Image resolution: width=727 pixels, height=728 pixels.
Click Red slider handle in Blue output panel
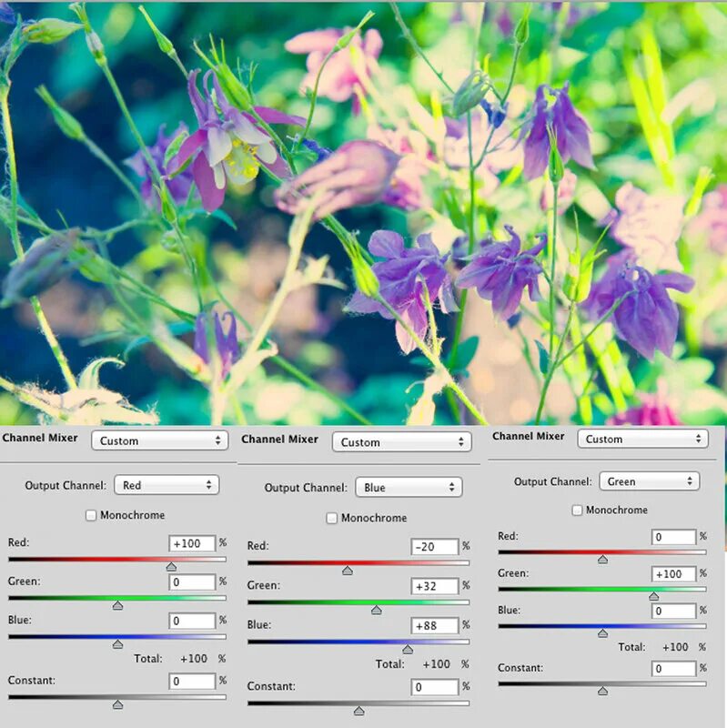[x=348, y=571]
